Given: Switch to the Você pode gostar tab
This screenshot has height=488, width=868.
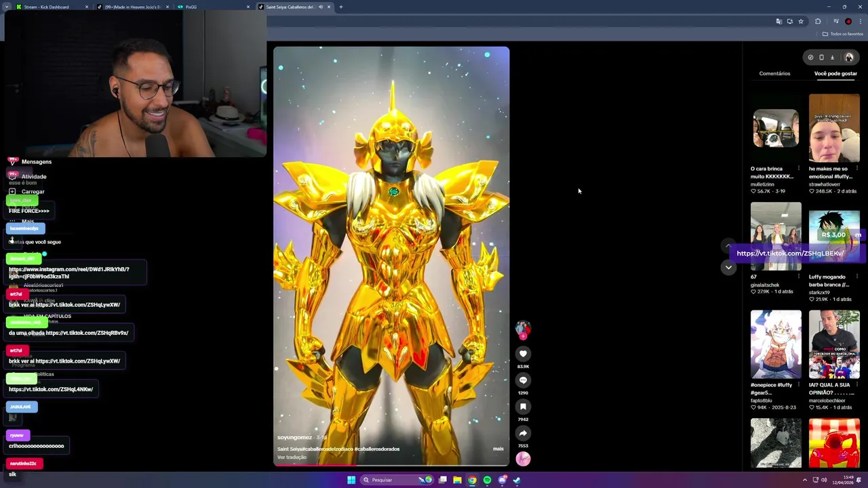Looking at the screenshot, I should tap(835, 73).
